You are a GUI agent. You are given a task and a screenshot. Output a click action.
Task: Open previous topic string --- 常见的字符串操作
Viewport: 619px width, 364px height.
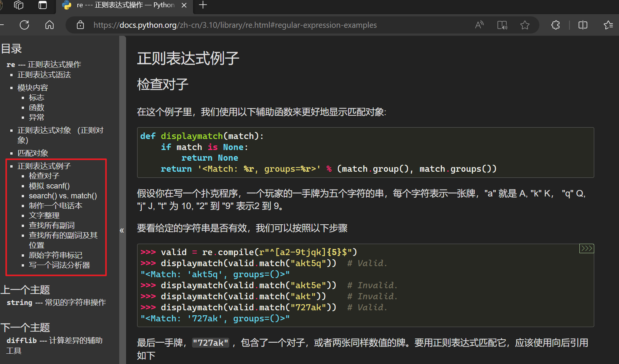[x=56, y=302]
